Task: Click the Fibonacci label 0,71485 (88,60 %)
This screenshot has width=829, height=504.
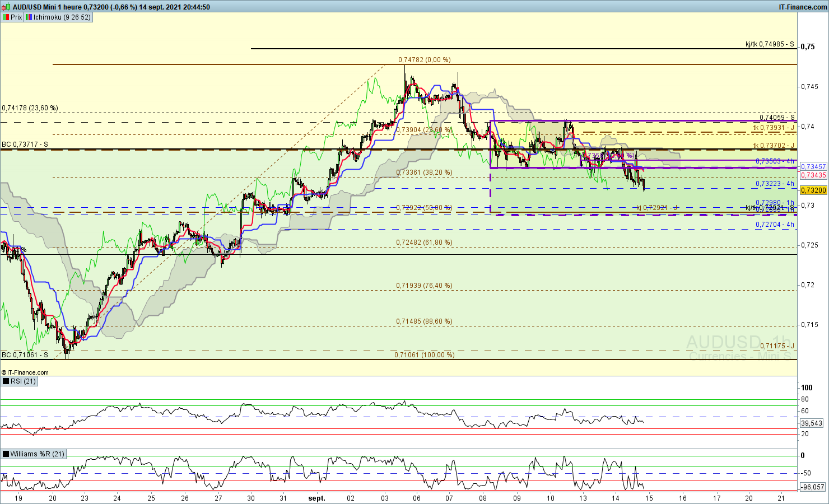Action: [424, 321]
